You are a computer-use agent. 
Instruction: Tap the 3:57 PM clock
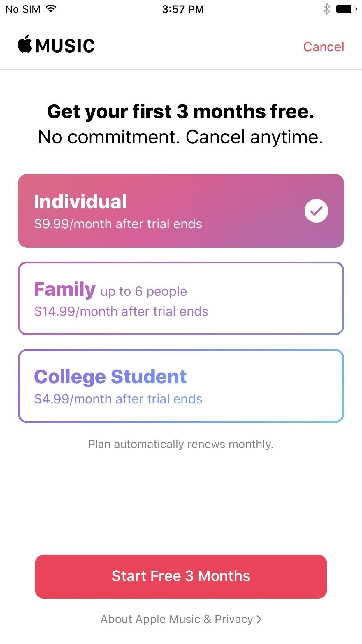click(x=183, y=9)
